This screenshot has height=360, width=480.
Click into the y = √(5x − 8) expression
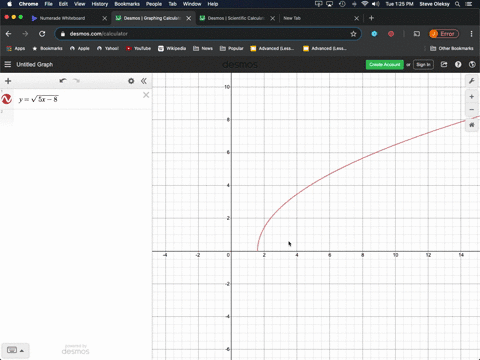pyautogui.click(x=38, y=99)
